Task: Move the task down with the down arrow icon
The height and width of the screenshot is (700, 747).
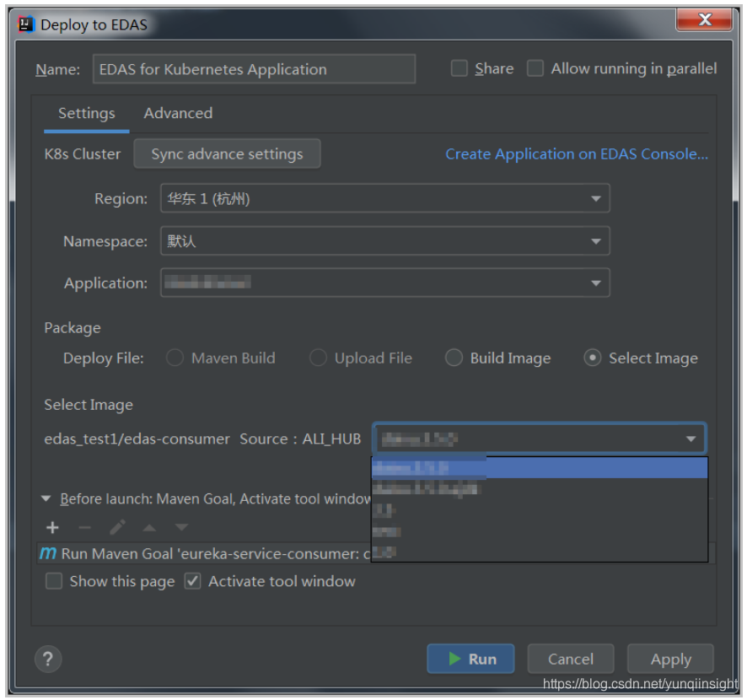Action: click(181, 527)
